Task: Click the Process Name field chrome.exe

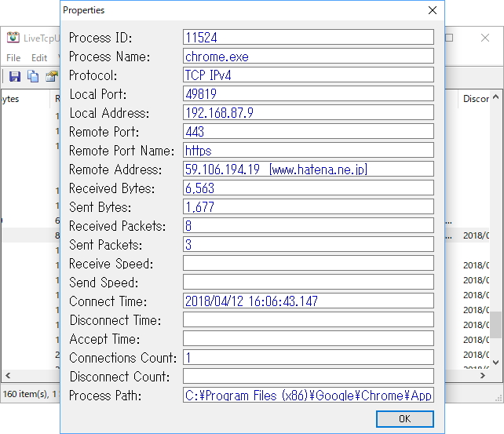Action: click(309, 57)
